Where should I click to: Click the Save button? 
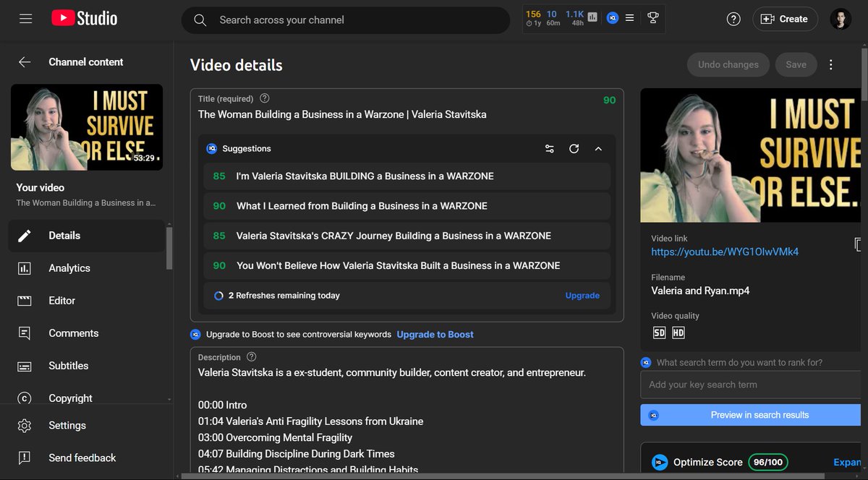coord(796,64)
